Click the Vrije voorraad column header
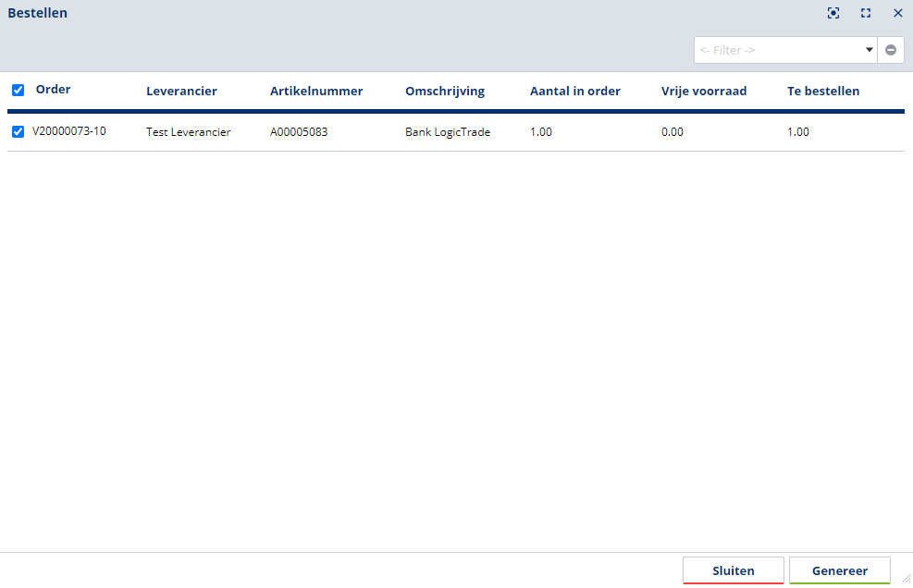Screen dimensions: 913x588 tap(704, 91)
